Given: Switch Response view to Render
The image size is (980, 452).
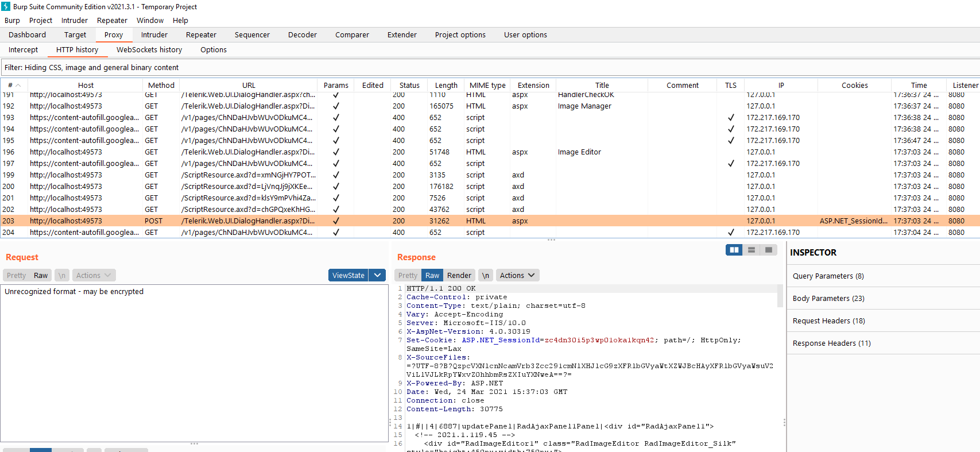Looking at the screenshot, I should [x=459, y=276].
